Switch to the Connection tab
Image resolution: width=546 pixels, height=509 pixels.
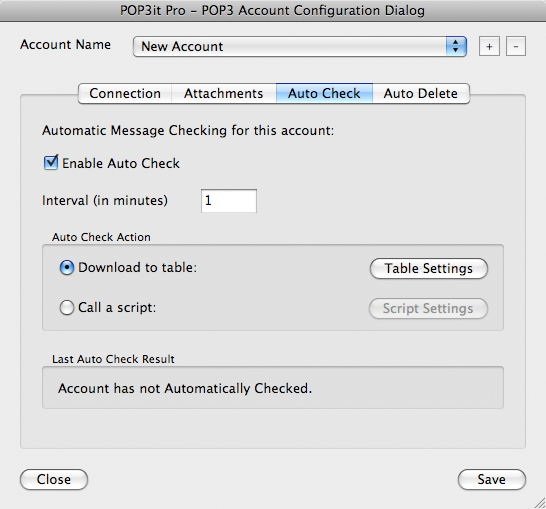coord(125,93)
